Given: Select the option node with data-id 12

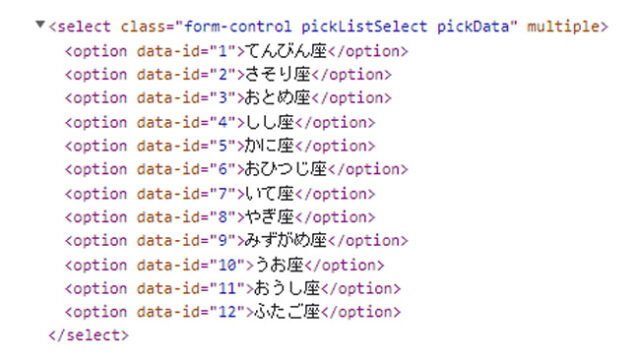Looking at the screenshot, I should point(233,312).
